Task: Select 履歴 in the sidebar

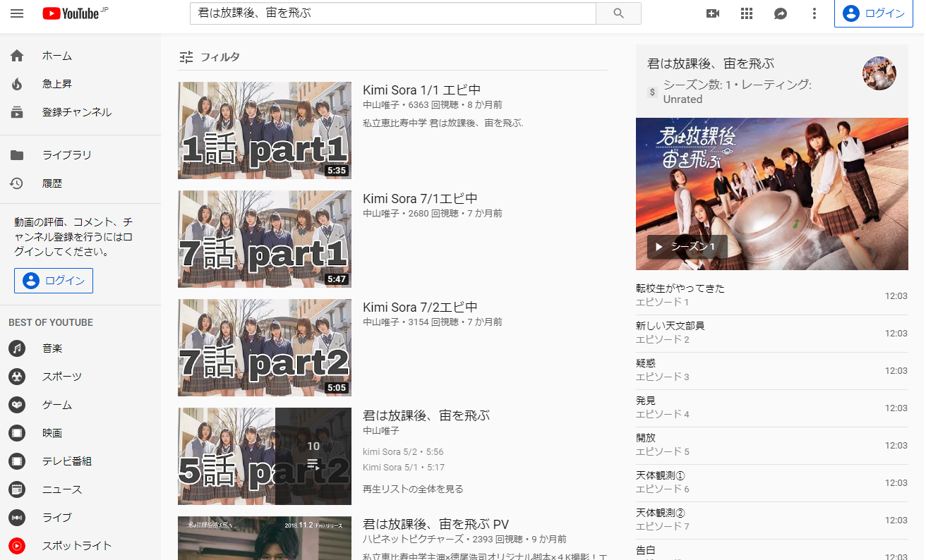Action: [52, 183]
